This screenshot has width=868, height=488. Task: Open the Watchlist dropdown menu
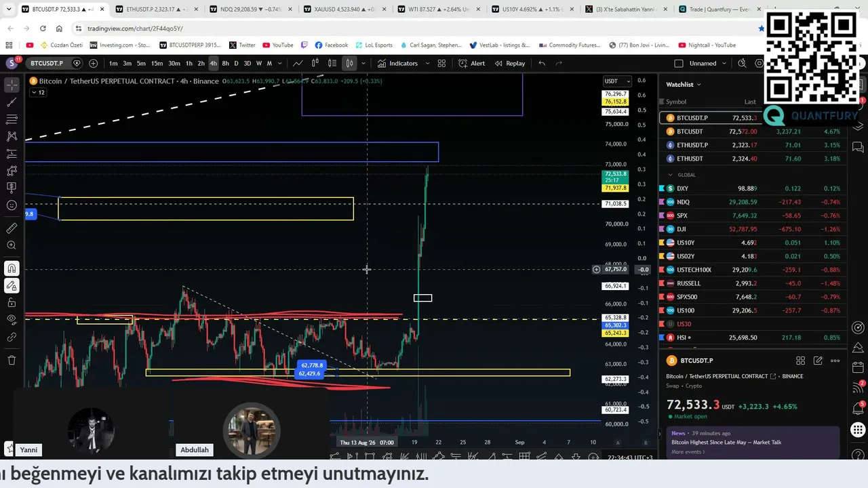(684, 84)
